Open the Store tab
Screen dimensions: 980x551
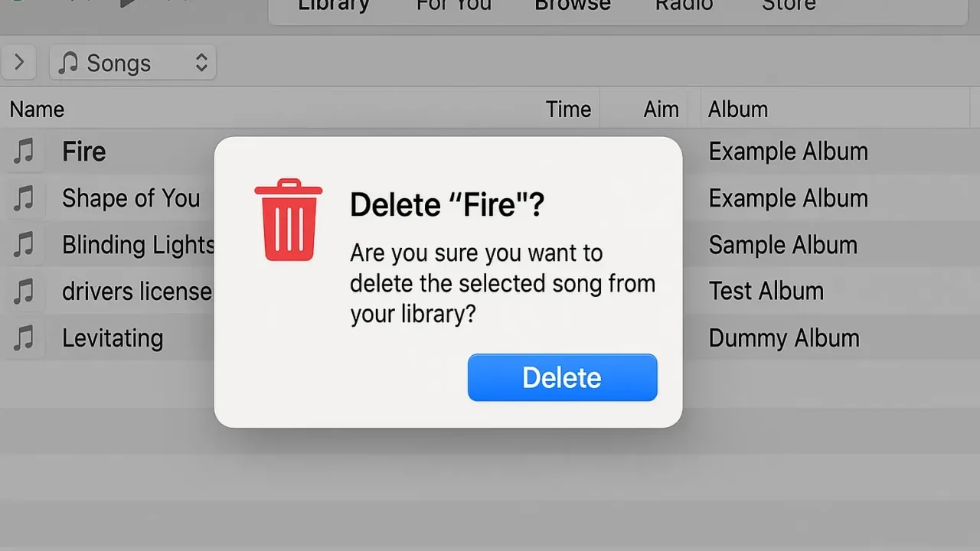[x=789, y=5]
